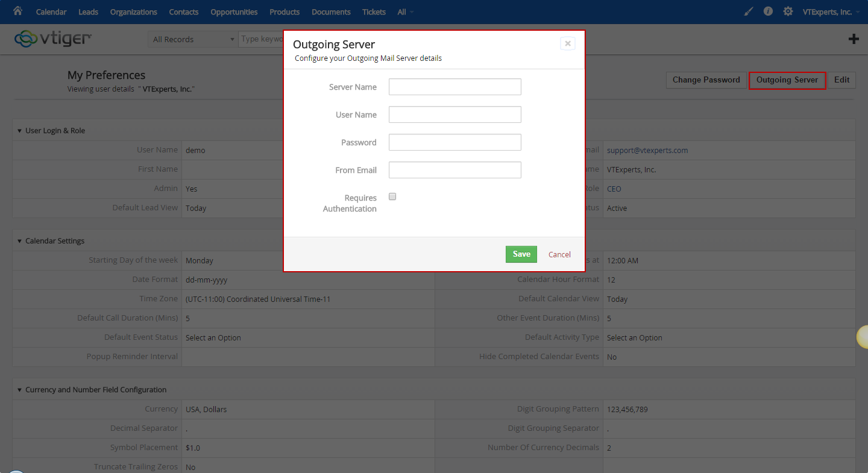Screen dimensions: 868x473
Task: Open the Opportunities menu item
Action: pyautogui.click(x=234, y=12)
